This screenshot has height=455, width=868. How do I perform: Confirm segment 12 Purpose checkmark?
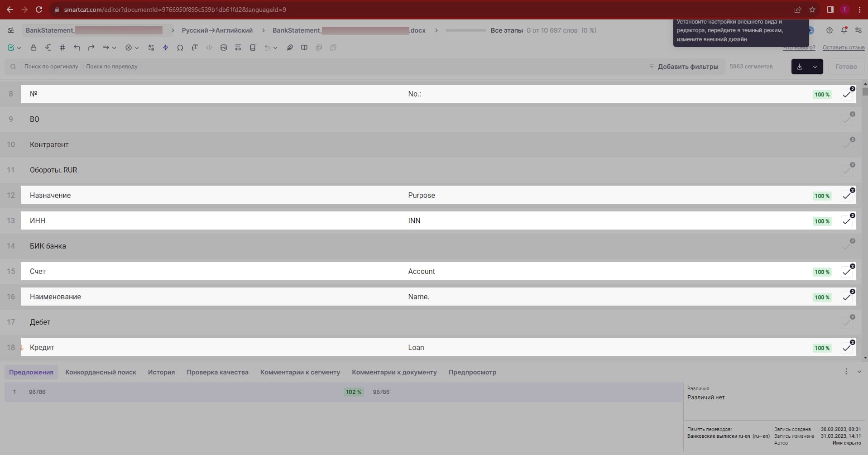coord(846,196)
